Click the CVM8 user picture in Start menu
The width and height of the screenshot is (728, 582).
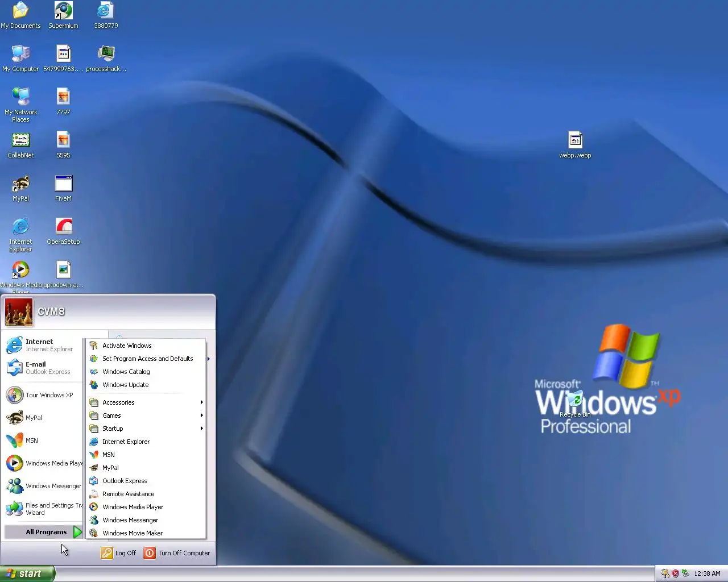(19, 312)
